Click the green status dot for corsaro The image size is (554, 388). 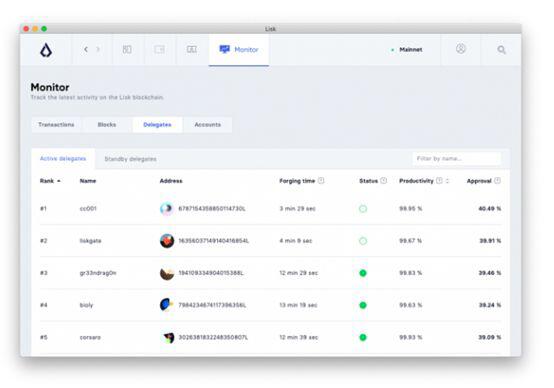click(363, 337)
